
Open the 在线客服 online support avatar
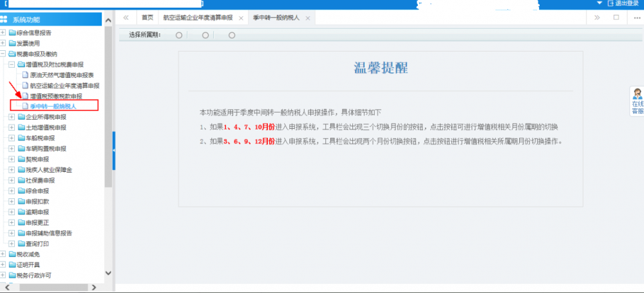[x=638, y=93]
